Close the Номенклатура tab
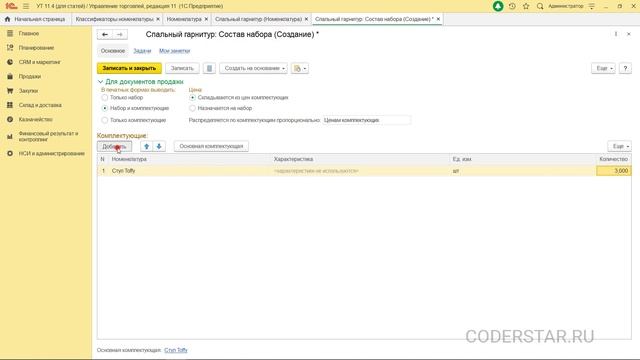 coord(206,19)
